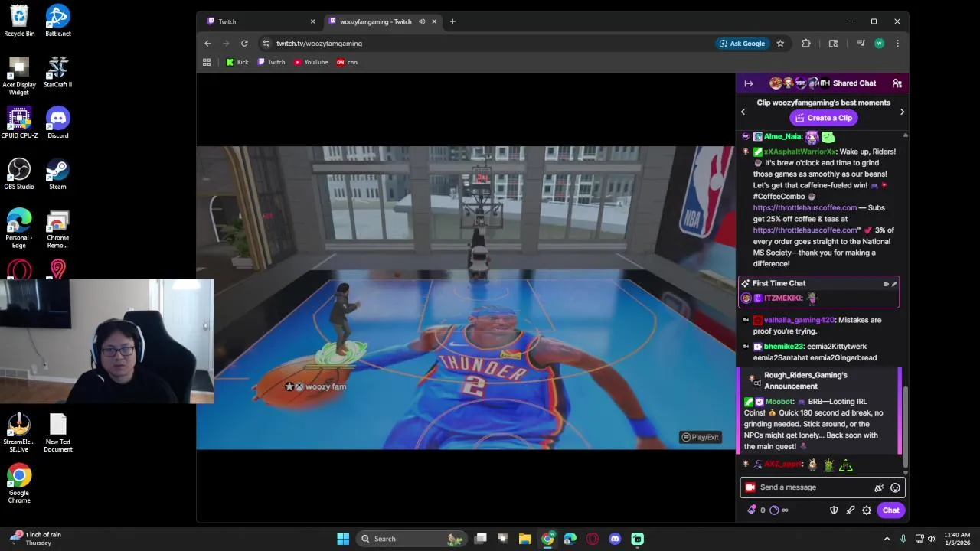Viewport: 980px width, 551px height.
Task: Open Discord desktop shortcut
Action: coord(57,123)
